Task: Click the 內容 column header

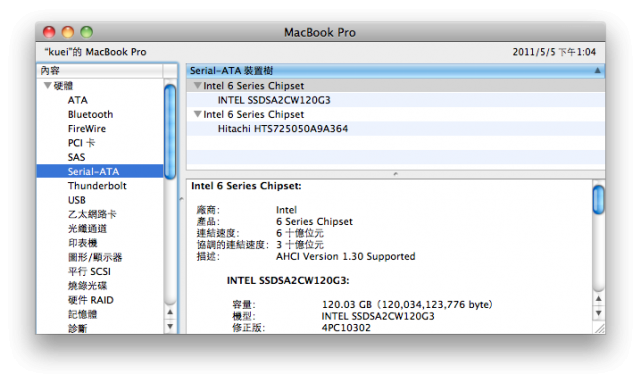Action: (100, 71)
